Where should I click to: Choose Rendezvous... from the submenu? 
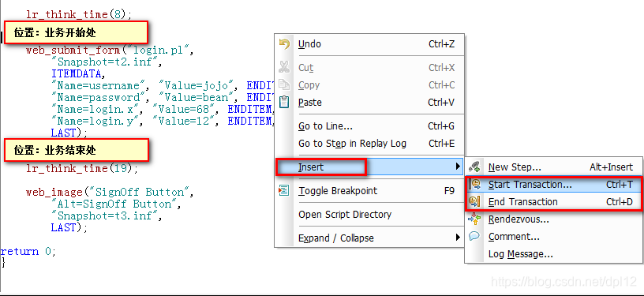click(x=553, y=219)
